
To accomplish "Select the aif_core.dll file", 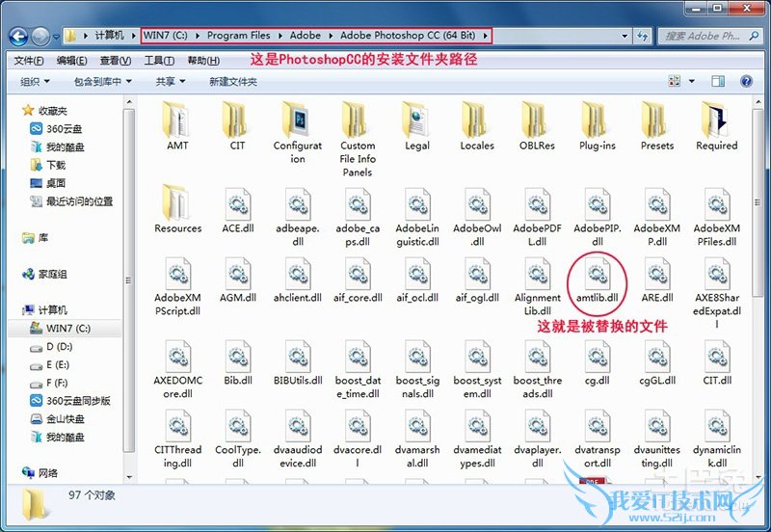I will coord(358,279).
